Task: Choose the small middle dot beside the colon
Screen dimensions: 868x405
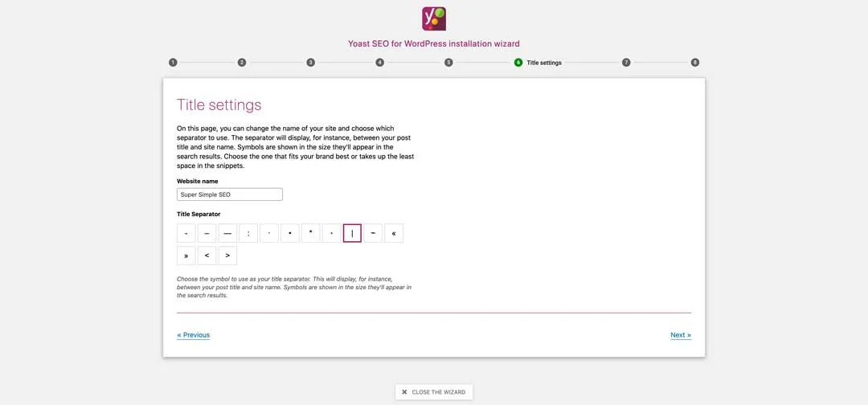Action: pos(269,233)
